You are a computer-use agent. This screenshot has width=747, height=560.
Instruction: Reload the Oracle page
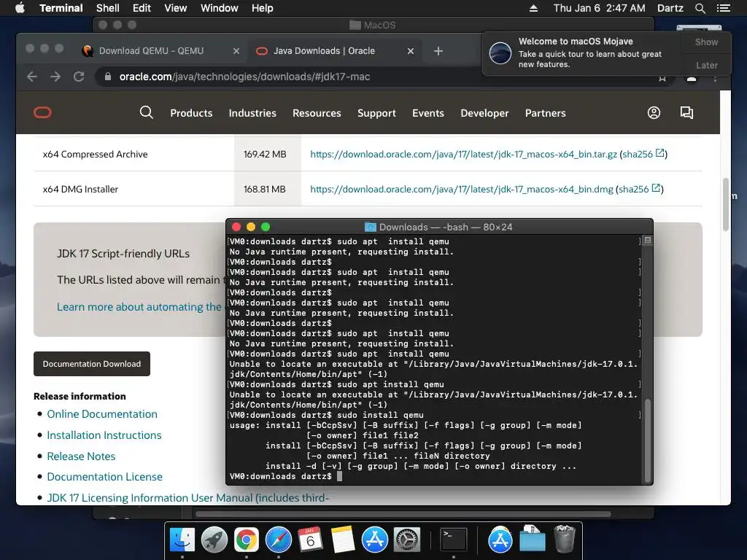pyautogui.click(x=79, y=77)
